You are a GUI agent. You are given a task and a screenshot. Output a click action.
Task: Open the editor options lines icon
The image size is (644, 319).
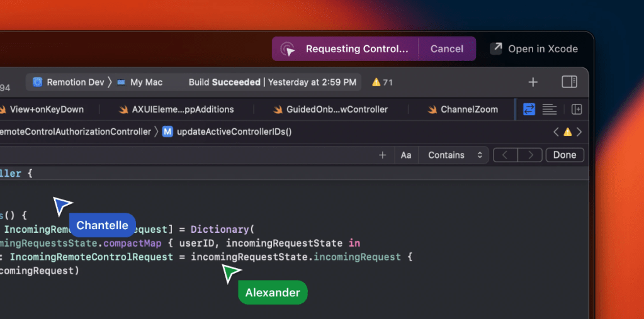[x=550, y=109]
